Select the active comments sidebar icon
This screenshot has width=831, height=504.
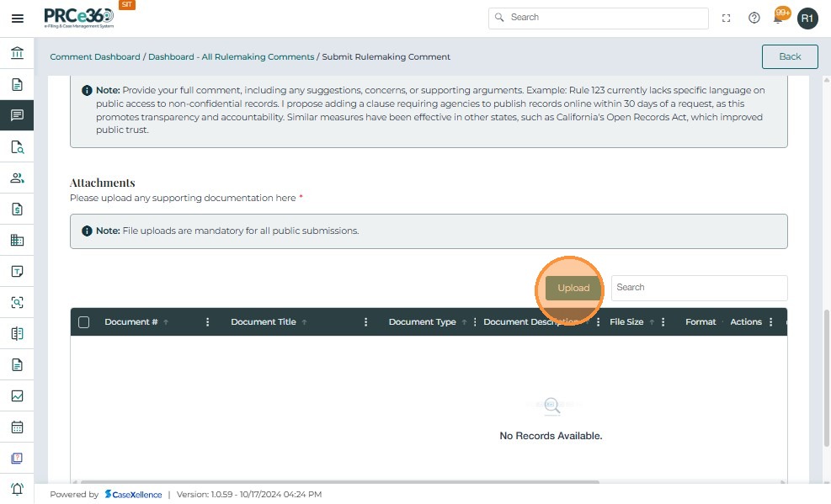pos(17,115)
